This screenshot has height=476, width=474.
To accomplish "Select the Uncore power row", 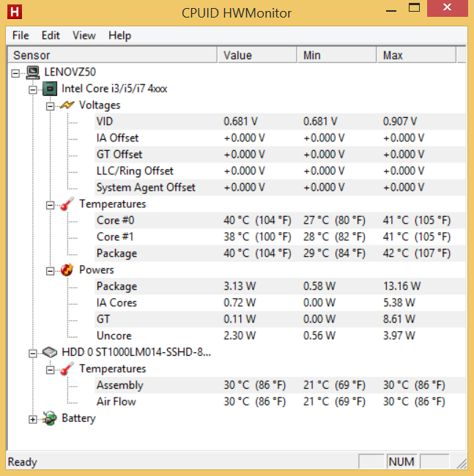I will pyautogui.click(x=280, y=335).
